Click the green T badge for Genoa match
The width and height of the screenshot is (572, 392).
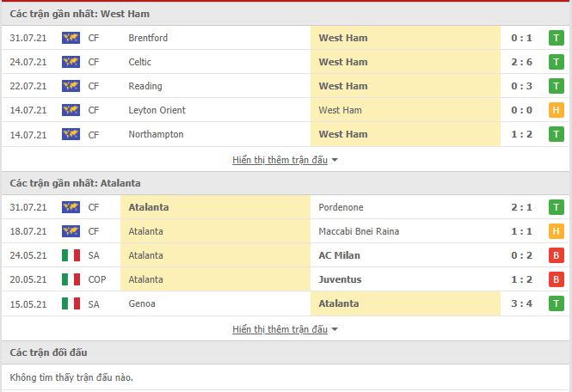pos(556,303)
